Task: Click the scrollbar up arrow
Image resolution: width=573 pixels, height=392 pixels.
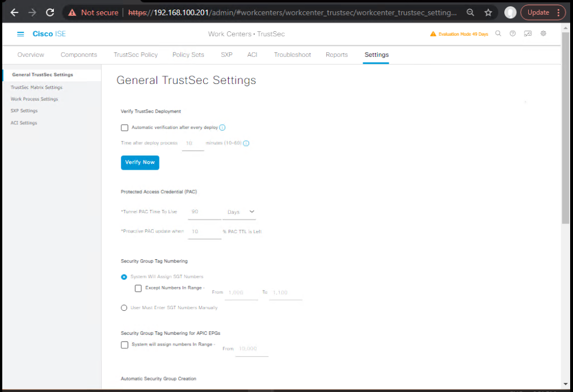Action: point(566,28)
